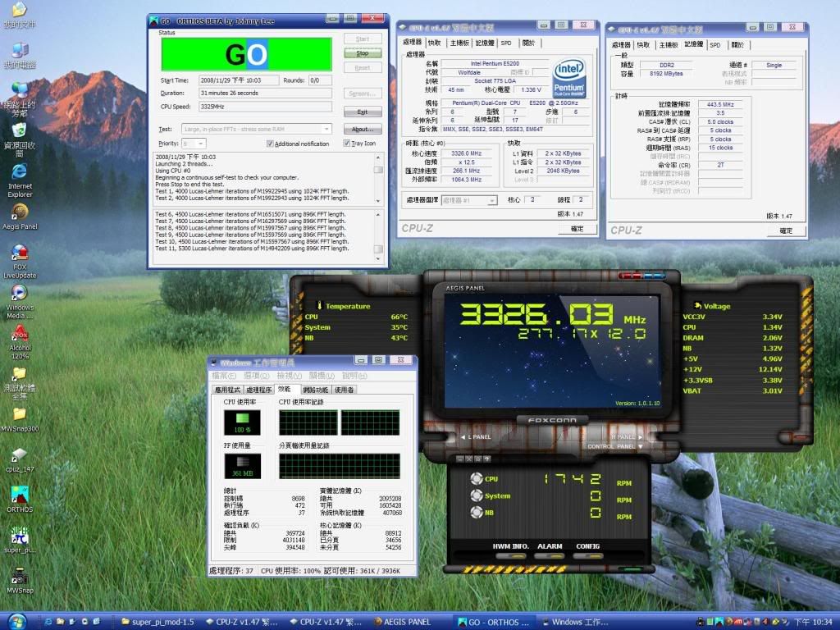This screenshot has height=630, width=840.
Task: Toggle the Tray Icon checkbox in ORTHOS
Action: [x=347, y=144]
